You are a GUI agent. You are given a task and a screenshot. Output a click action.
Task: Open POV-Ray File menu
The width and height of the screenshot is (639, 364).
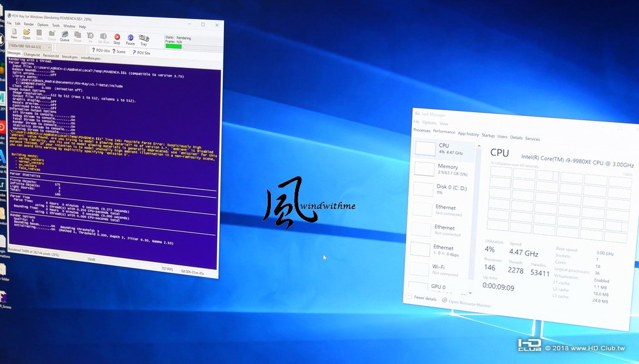click(9, 23)
